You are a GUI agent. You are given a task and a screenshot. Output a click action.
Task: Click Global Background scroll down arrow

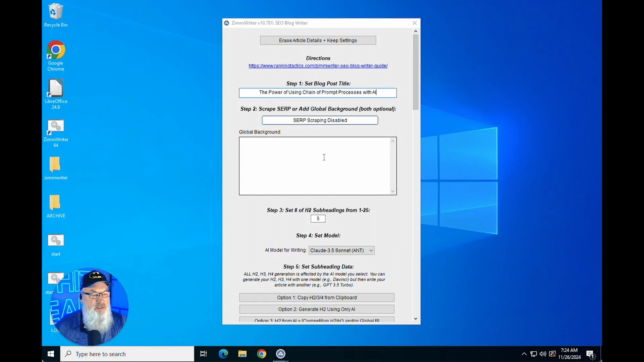click(x=393, y=191)
